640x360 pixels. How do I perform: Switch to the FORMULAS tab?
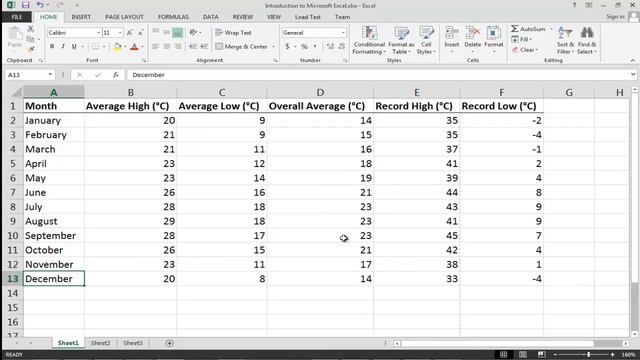click(173, 17)
